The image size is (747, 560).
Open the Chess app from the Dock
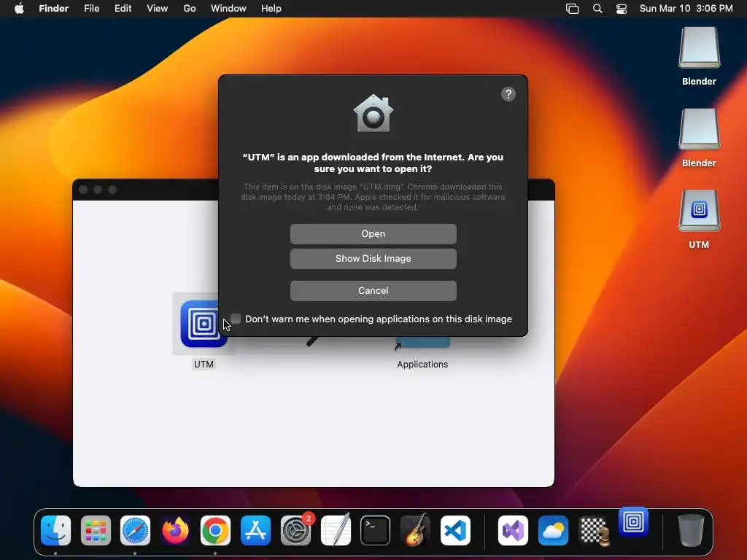point(594,531)
